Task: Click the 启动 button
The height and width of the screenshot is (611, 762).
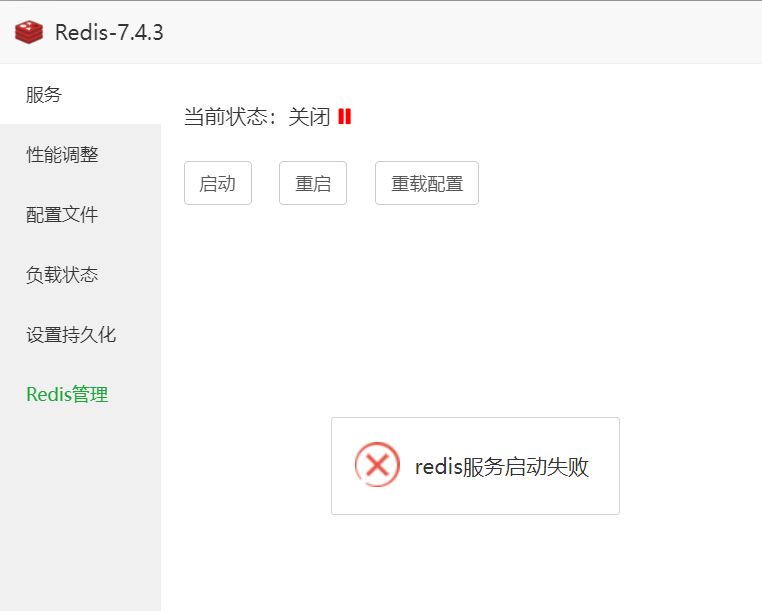Action: pos(218,183)
